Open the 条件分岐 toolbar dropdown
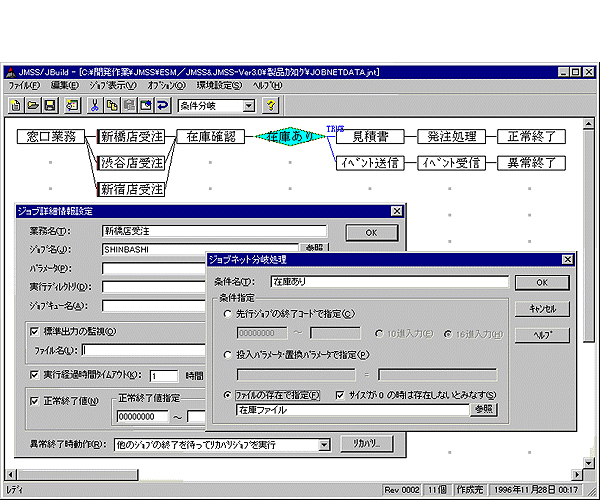This screenshot has width=600, height=500. (249, 105)
